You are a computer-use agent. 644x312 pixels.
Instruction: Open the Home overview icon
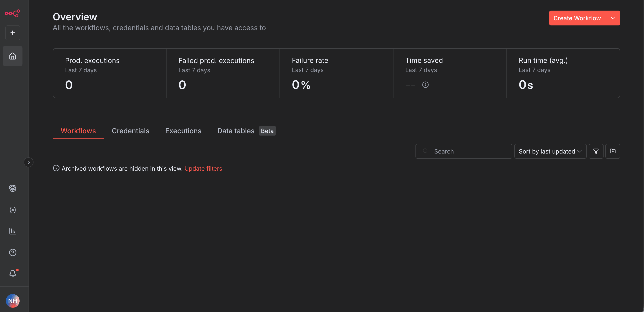13,56
